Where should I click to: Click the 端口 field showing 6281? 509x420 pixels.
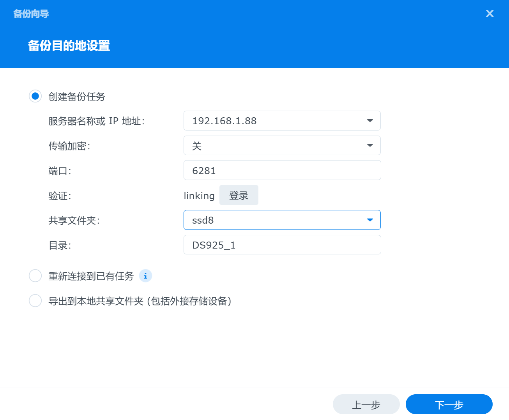(282, 170)
